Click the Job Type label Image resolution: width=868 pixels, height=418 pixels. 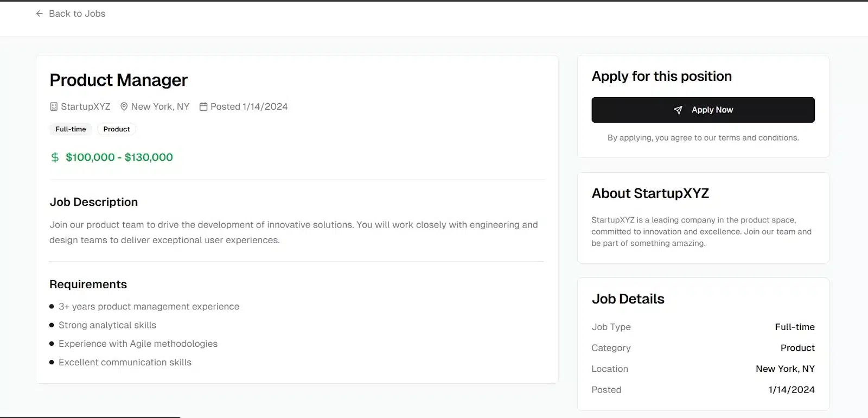tap(611, 327)
